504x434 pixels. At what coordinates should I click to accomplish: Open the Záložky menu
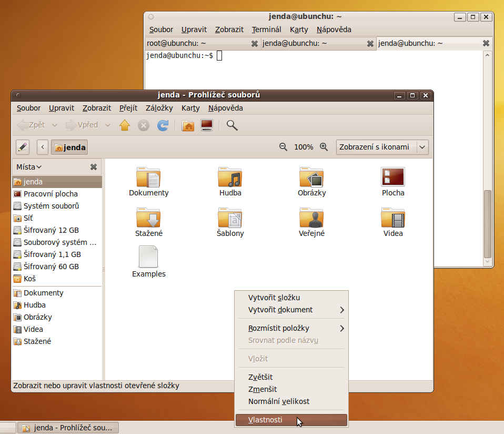160,108
